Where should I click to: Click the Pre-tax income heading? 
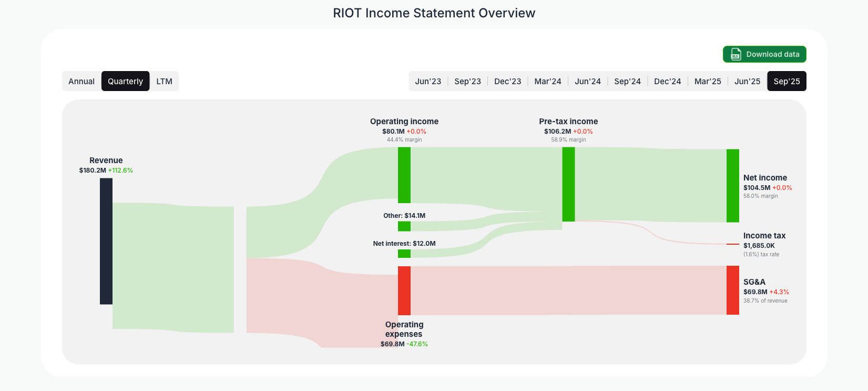point(568,122)
